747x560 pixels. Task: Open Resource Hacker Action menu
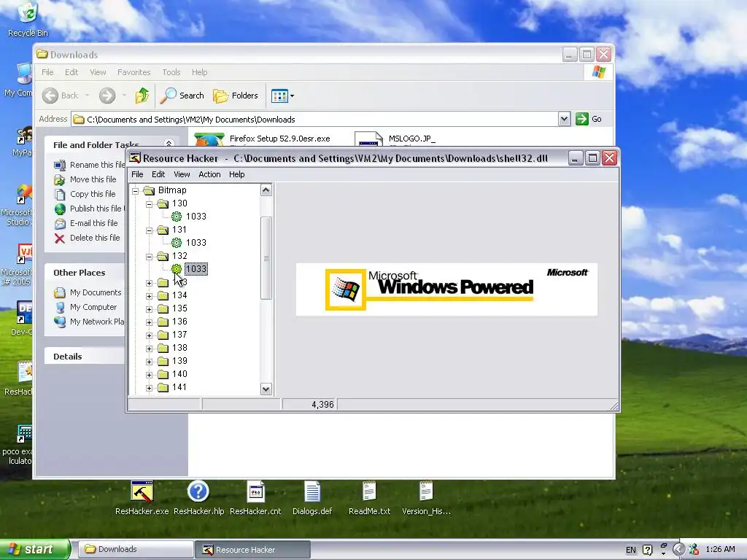coord(209,174)
